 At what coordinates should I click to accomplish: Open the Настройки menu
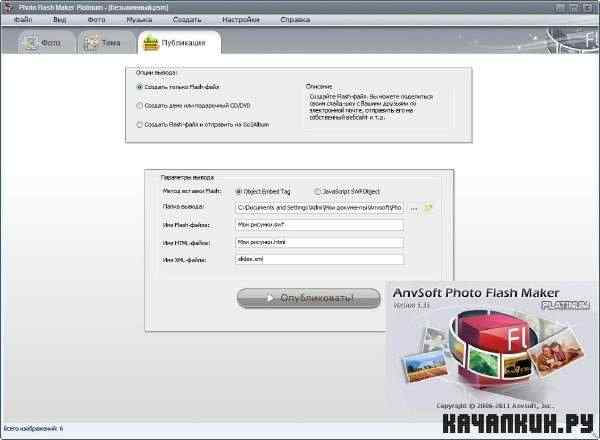point(241,20)
